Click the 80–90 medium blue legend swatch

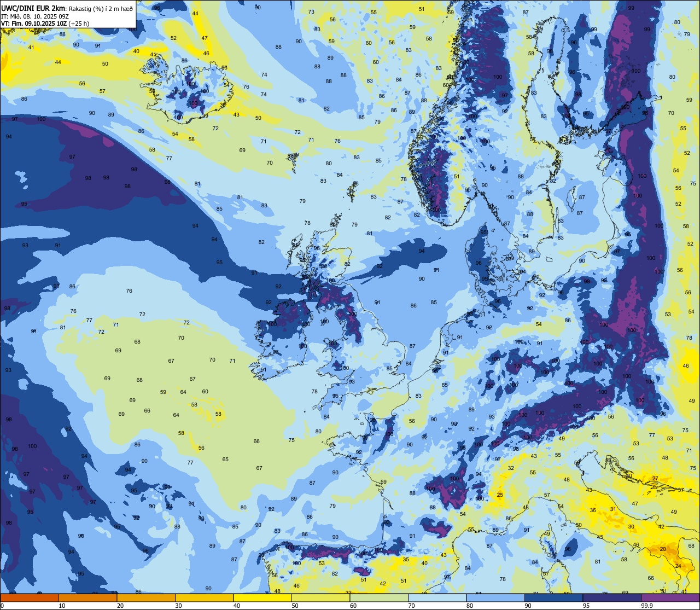[495, 597]
